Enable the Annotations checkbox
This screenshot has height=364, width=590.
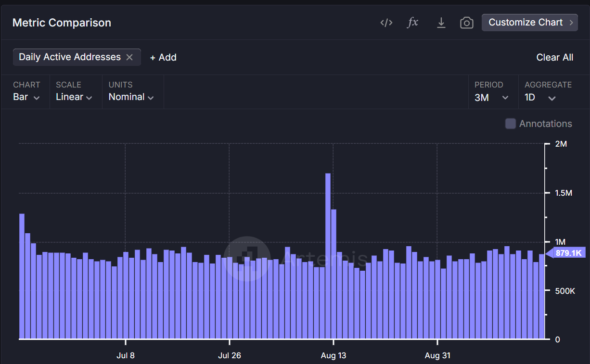click(x=510, y=124)
